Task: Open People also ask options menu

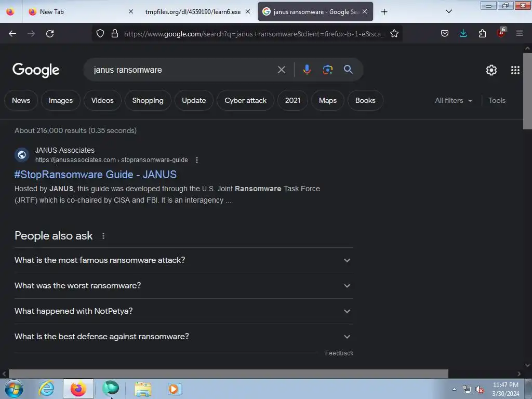Action: (103, 236)
